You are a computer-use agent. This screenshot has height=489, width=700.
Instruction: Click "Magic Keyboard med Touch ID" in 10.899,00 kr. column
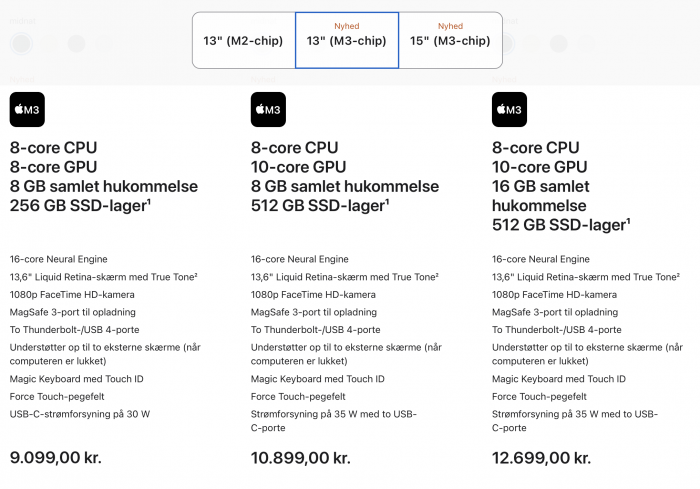[x=317, y=379]
